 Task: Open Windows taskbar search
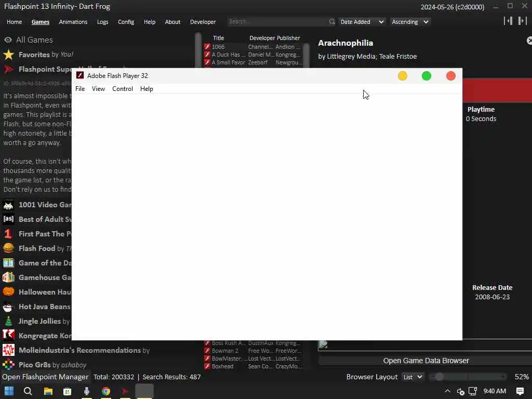(28, 391)
